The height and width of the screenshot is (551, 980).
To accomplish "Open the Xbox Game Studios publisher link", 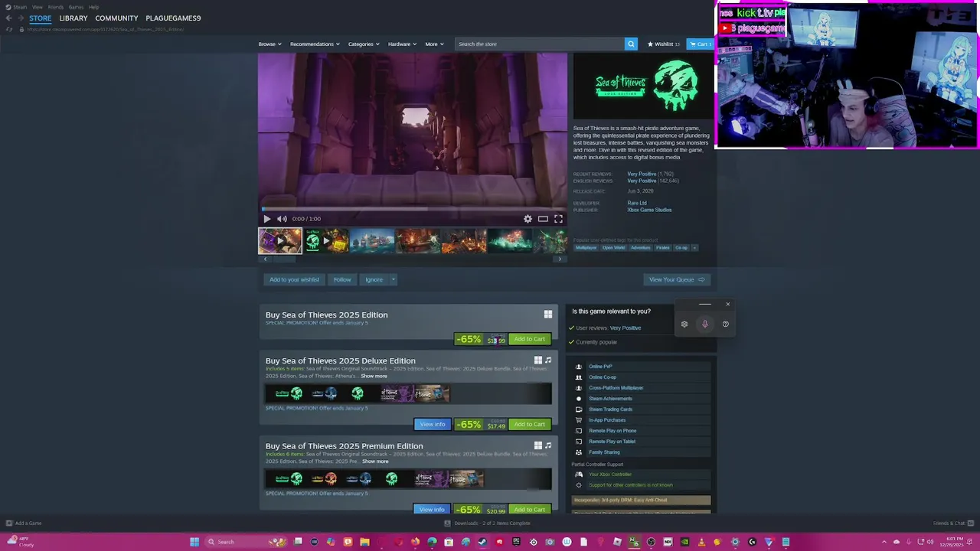I will 649,210.
